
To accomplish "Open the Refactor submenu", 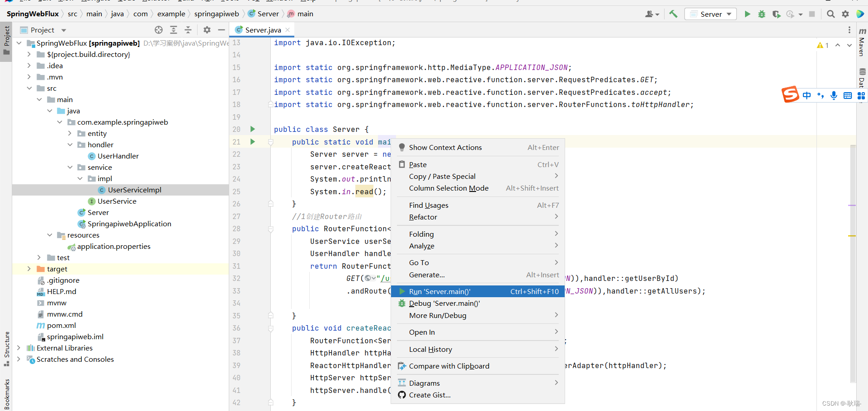I will click(478, 217).
